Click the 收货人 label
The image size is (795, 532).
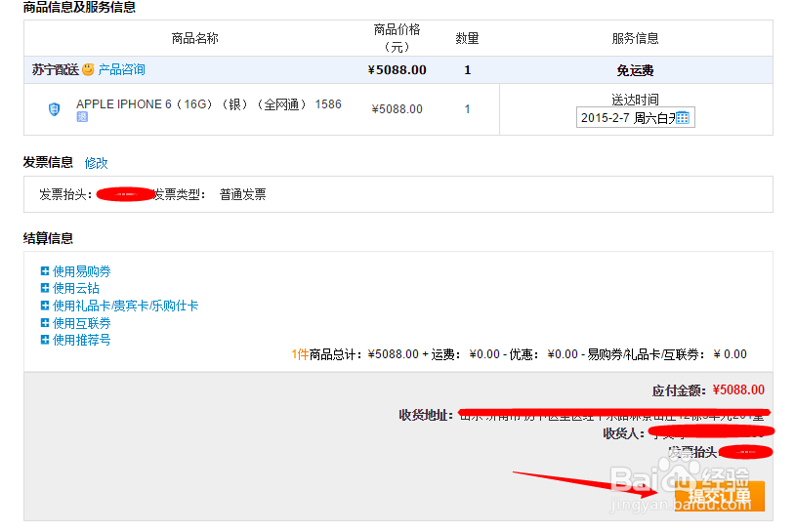coord(624,433)
